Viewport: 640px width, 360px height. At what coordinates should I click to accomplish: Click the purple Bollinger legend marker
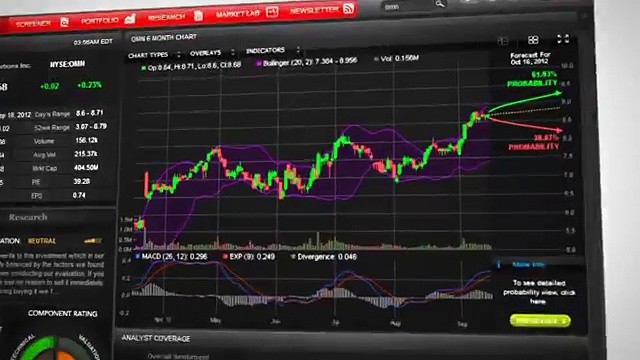(x=259, y=63)
